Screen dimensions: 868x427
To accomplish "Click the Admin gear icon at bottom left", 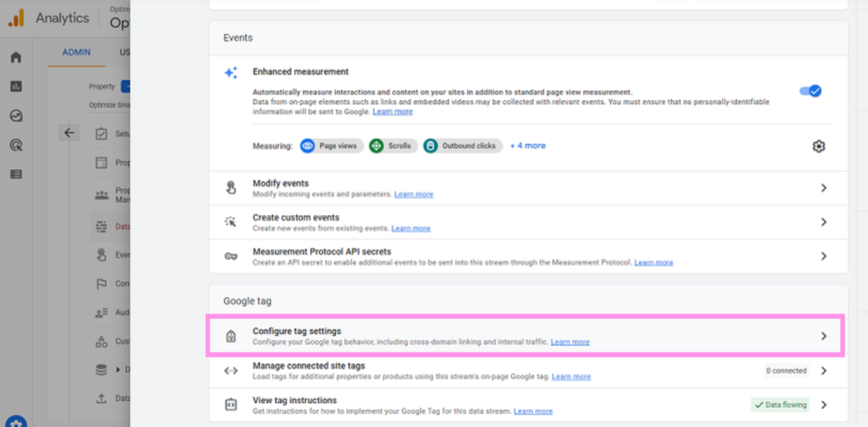I will (16, 423).
